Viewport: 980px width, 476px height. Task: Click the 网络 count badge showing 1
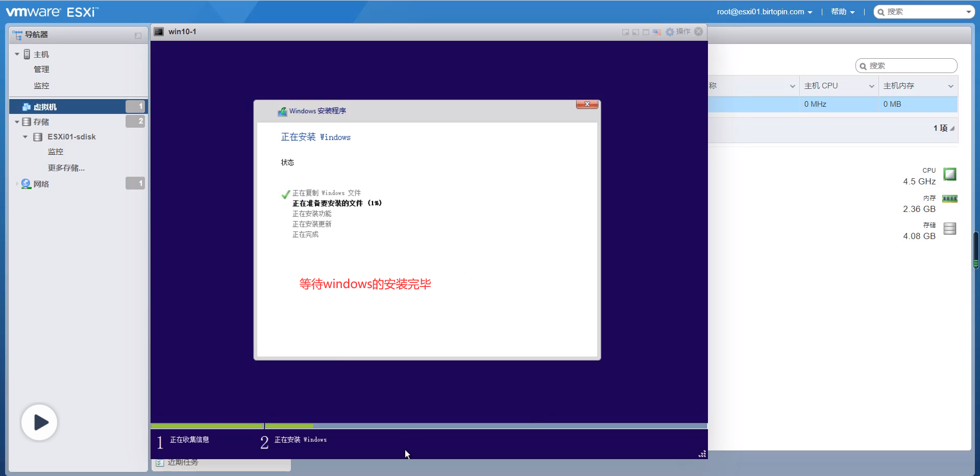pyautogui.click(x=135, y=183)
